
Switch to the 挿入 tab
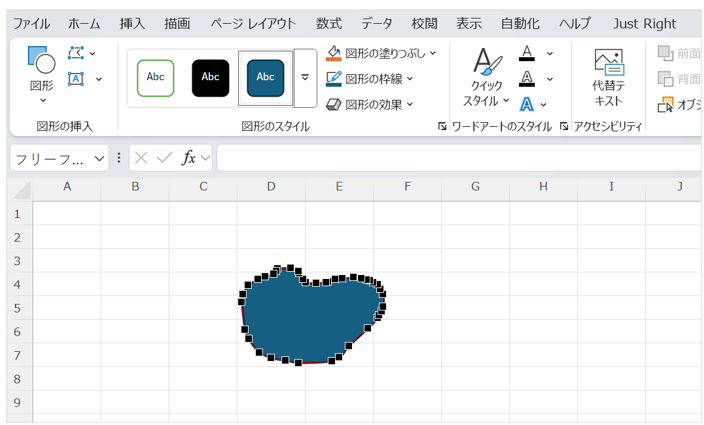coord(132,23)
